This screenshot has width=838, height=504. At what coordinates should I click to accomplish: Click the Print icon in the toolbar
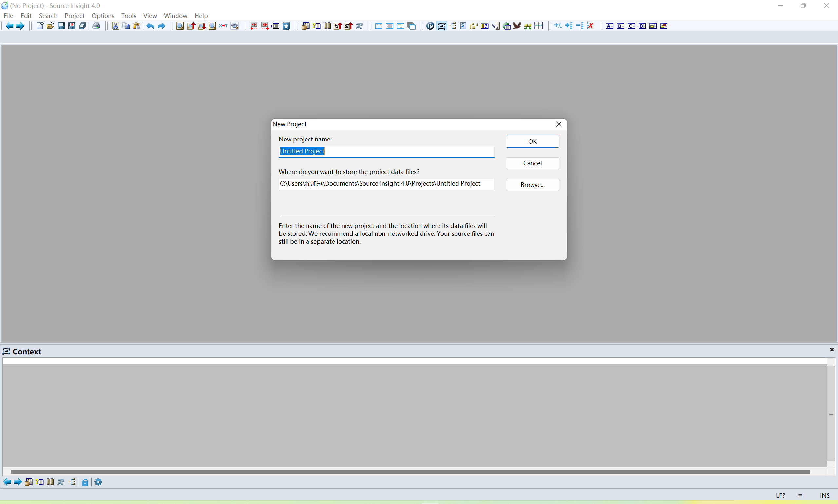[96, 26]
